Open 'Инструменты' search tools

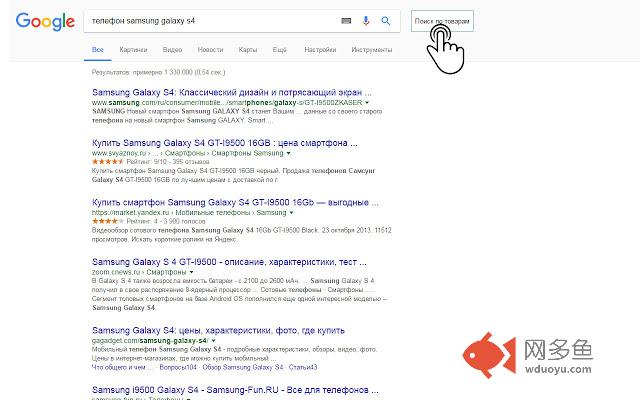click(372, 50)
